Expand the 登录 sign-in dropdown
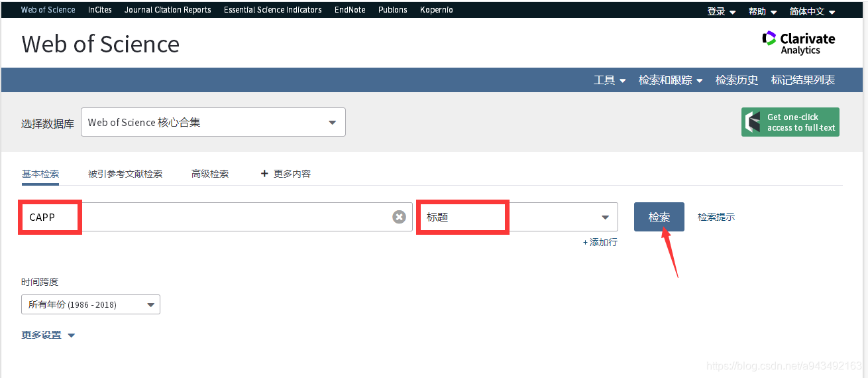868x378 pixels. point(722,11)
